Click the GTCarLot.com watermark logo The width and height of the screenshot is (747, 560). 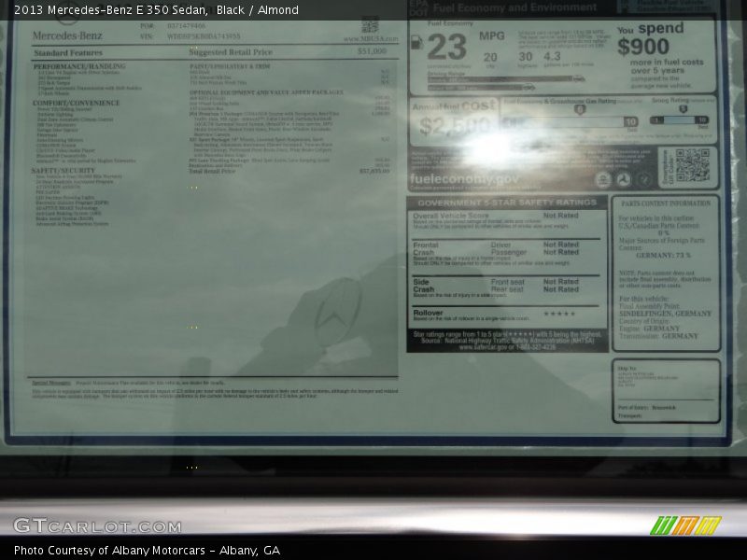pos(97,525)
